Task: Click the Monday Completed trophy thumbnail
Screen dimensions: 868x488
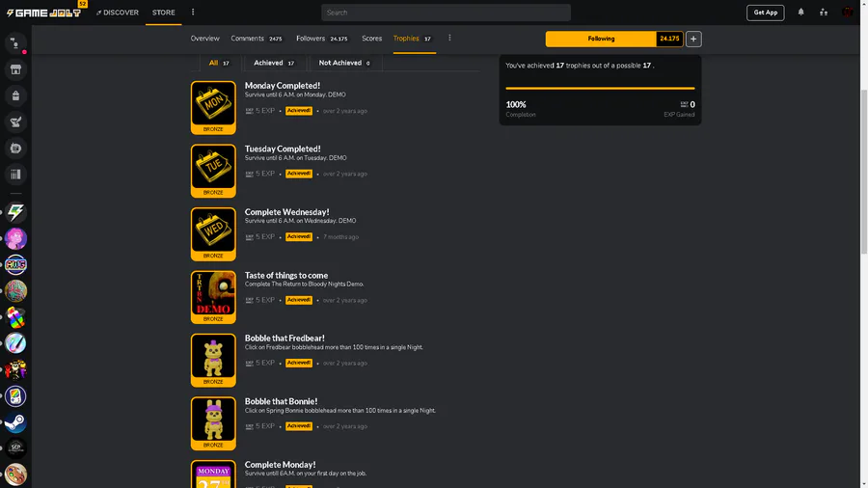Action: tap(213, 107)
